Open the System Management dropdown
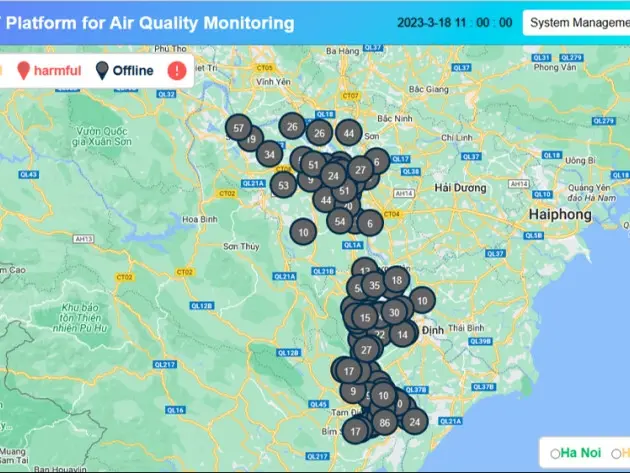The width and height of the screenshot is (630, 473). (x=576, y=22)
